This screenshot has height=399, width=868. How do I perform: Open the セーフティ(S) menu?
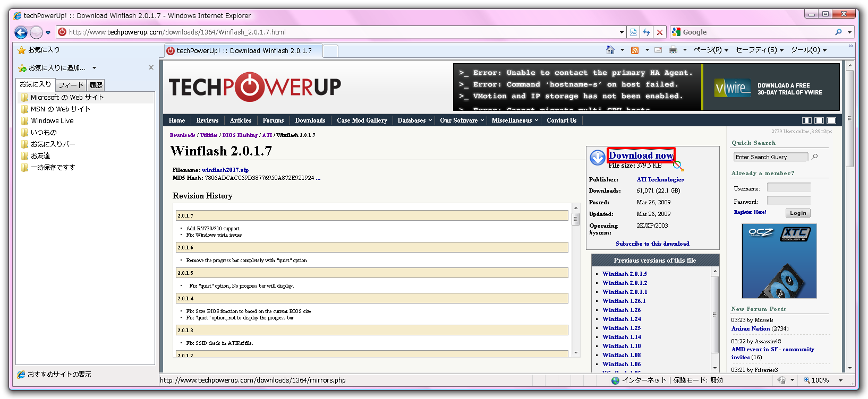760,50
